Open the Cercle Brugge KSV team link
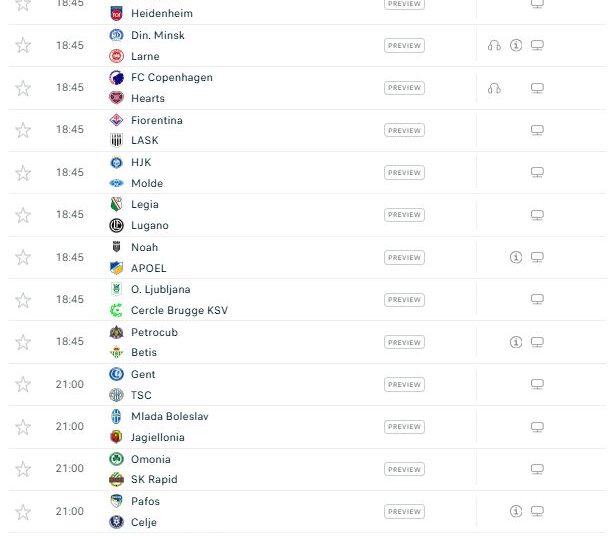Image resolution: width=616 pixels, height=536 pixels. coord(180,310)
